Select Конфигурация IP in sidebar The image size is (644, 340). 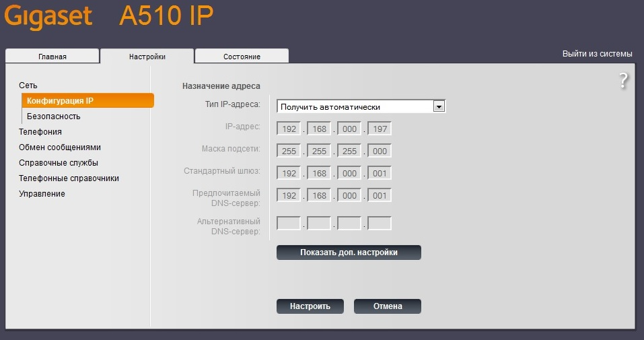(88, 101)
